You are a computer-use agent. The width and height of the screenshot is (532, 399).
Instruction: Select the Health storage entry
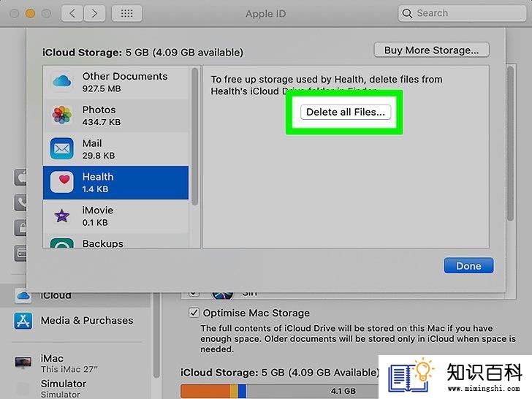(x=115, y=183)
